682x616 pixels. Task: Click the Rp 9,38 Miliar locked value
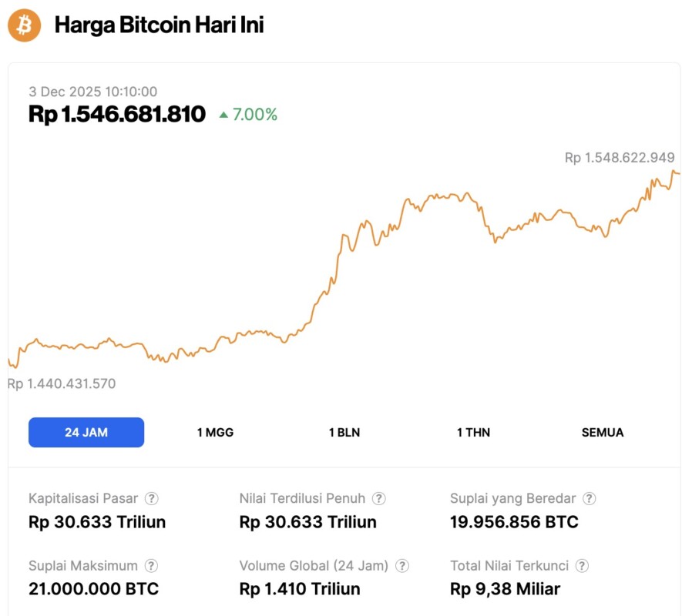click(x=505, y=589)
